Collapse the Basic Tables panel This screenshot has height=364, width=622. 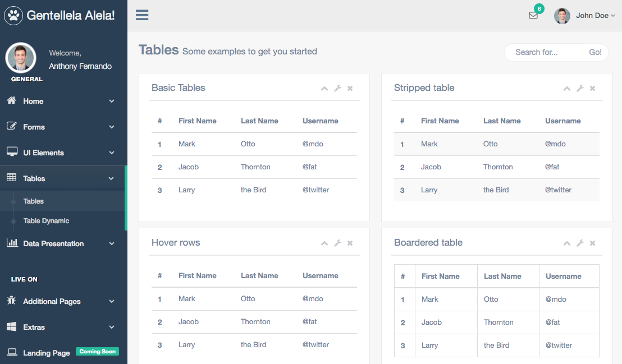coord(324,88)
